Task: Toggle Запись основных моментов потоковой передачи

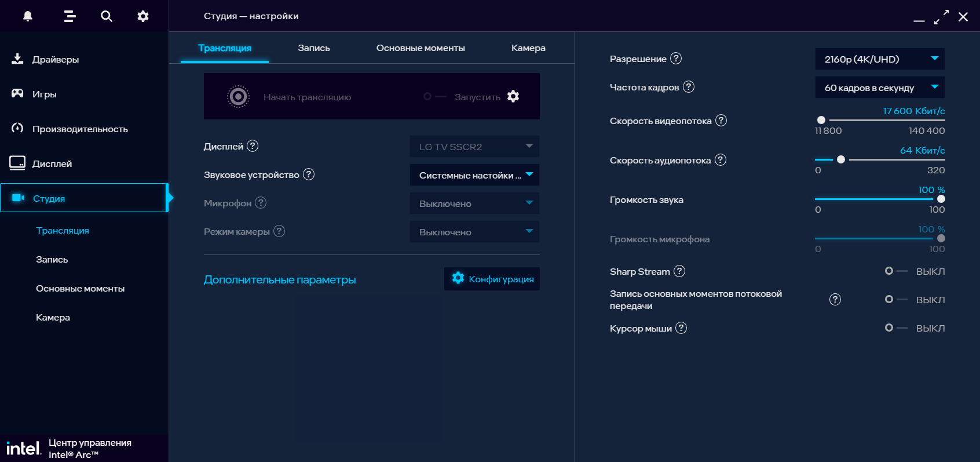Action: point(896,300)
